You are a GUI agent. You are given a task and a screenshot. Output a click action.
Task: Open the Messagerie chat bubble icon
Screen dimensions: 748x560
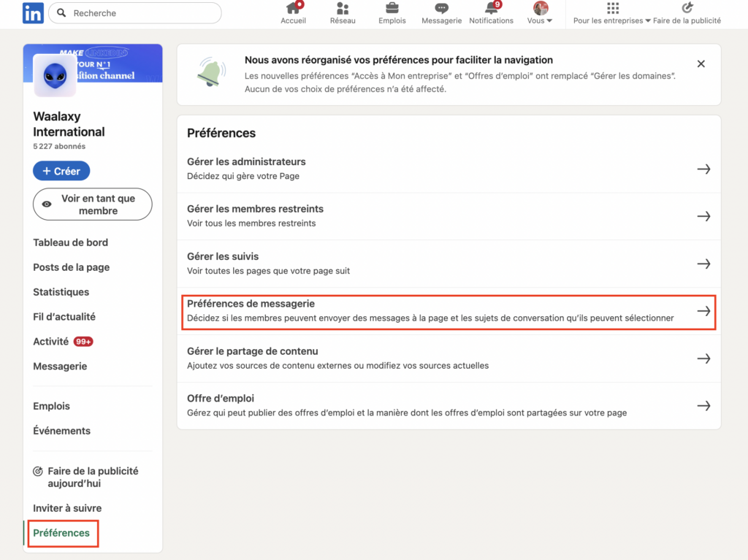click(x=441, y=10)
